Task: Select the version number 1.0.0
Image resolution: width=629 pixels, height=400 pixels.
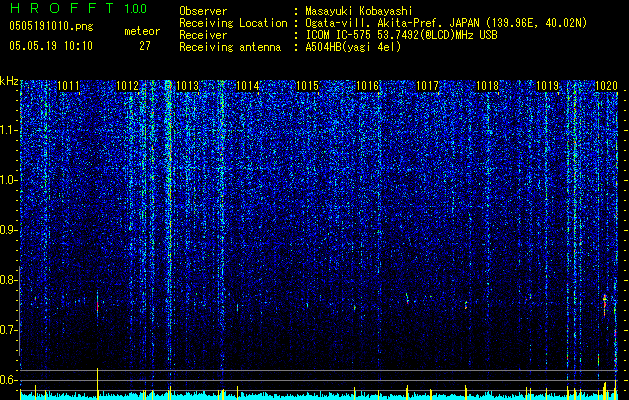Action: (136, 8)
